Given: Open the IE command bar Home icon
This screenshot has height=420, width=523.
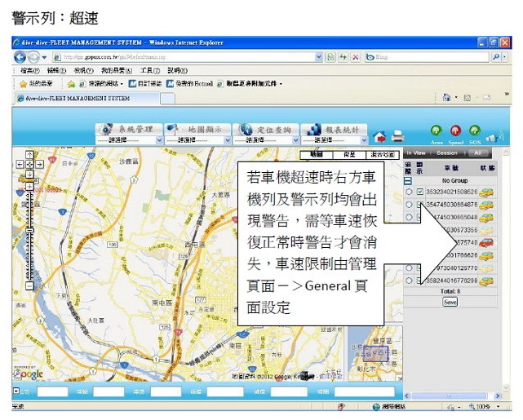Looking at the screenshot, I should (x=446, y=97).
